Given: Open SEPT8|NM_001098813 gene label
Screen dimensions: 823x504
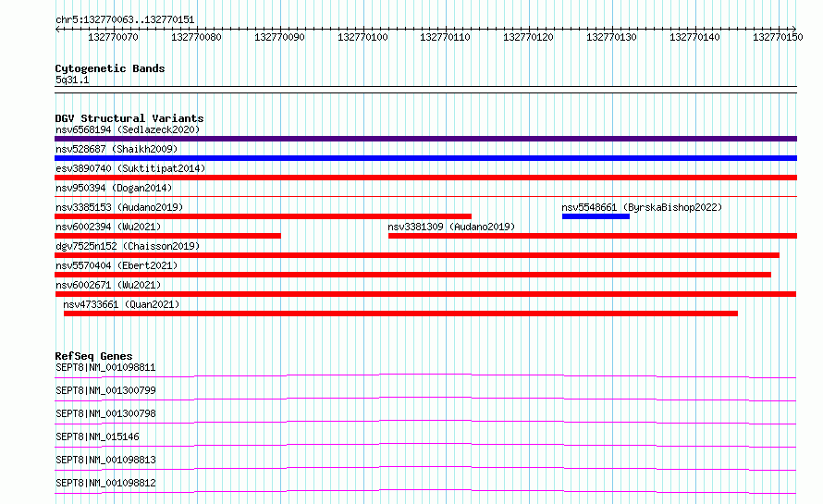Looking at the screenshot, I should 105,460.
